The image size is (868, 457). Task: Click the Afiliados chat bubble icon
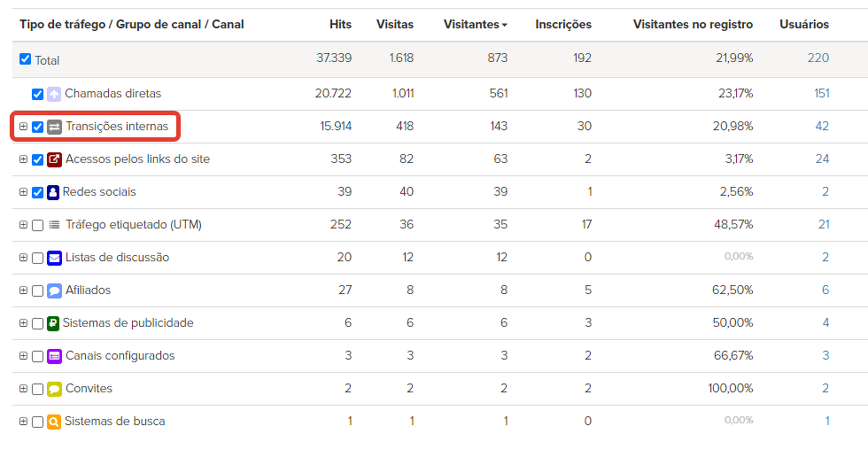54,290
